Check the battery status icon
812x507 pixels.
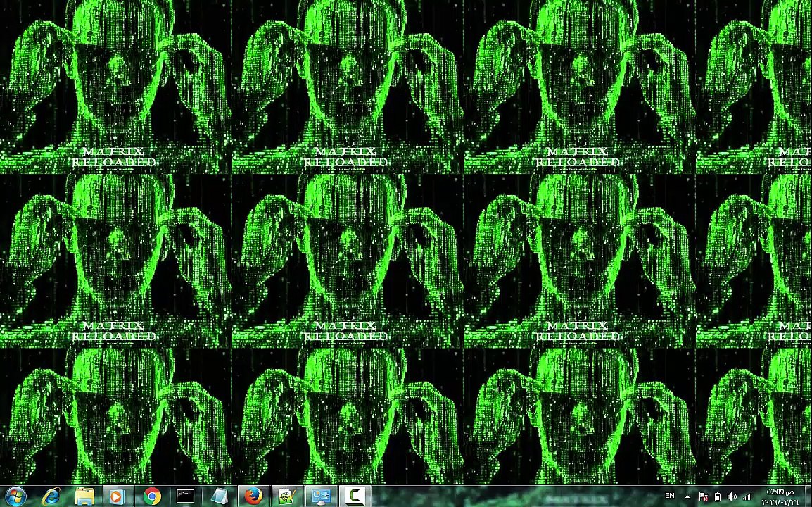(x=717, y=496)
